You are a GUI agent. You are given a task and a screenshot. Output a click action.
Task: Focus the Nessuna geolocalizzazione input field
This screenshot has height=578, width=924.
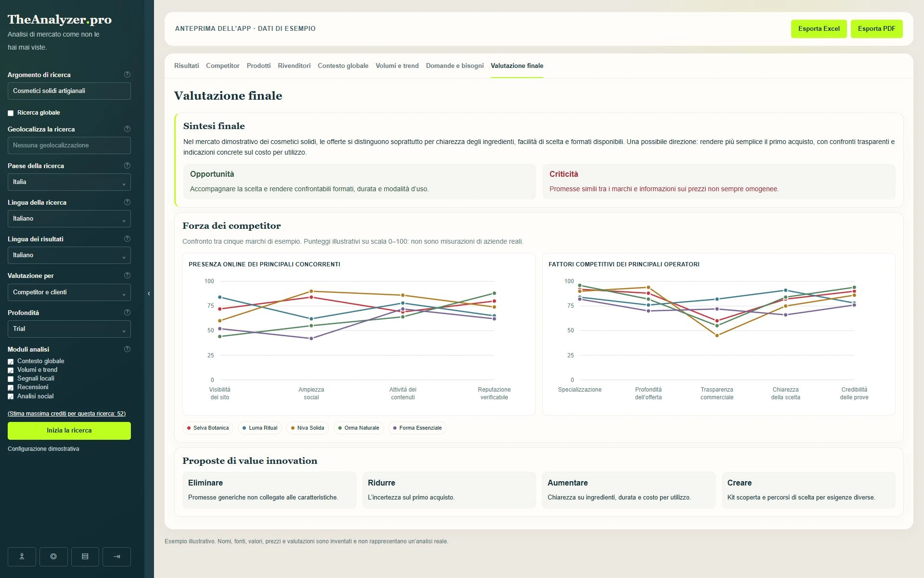point(69,145)
